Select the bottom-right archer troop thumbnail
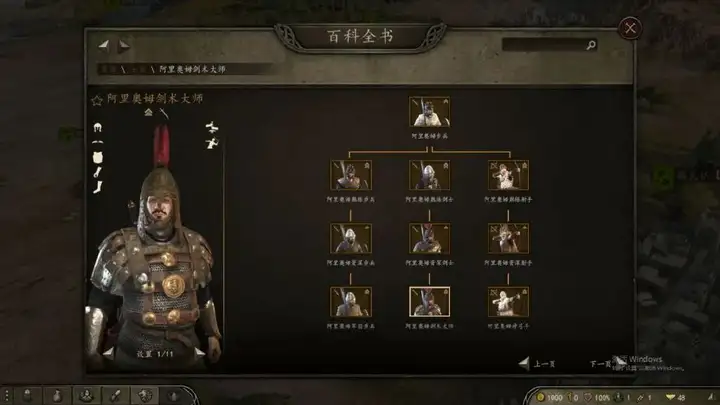The image size is (720, 405). pyautogui.click(x=508, y=302)
